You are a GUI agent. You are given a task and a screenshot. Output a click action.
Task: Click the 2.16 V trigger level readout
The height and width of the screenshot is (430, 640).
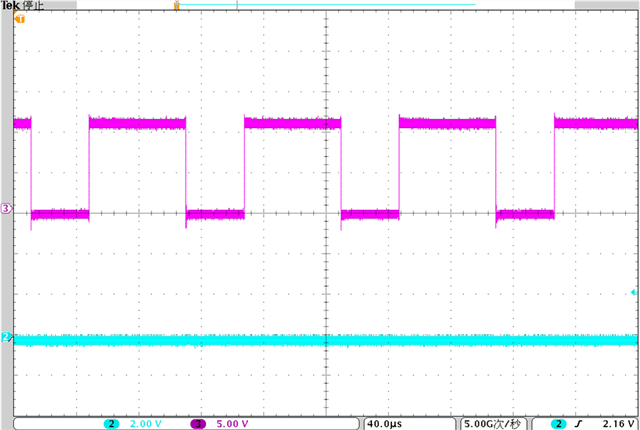tap(618, 424)
